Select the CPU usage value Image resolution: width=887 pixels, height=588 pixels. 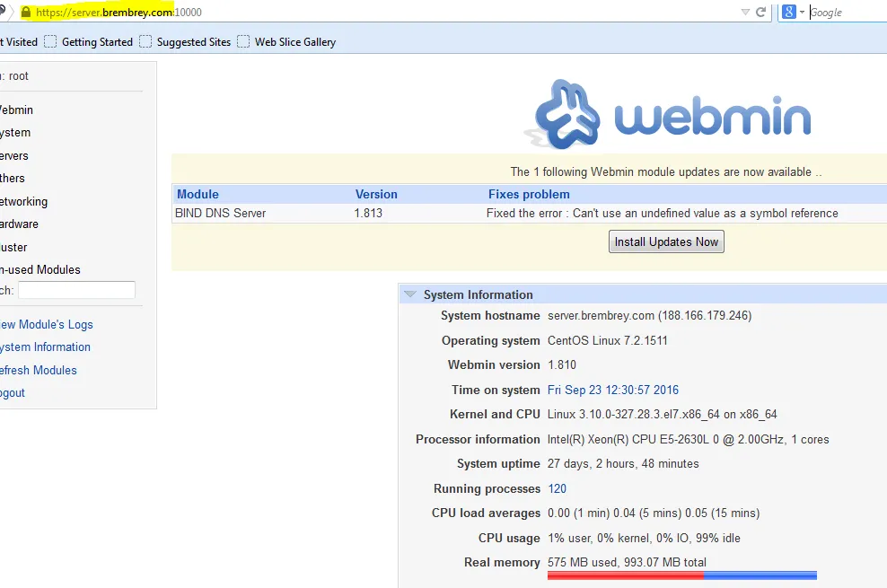coord(644,538)
